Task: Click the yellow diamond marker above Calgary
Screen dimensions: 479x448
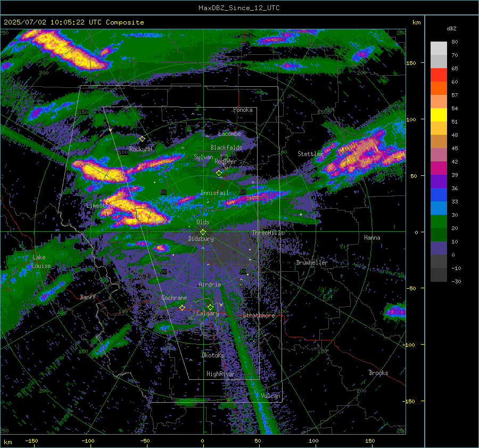Action: (210, 307)
